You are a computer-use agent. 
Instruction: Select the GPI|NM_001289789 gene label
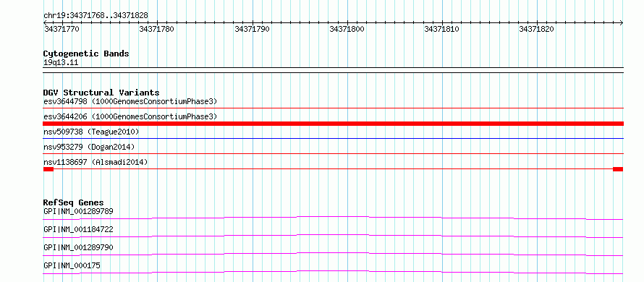78,211
